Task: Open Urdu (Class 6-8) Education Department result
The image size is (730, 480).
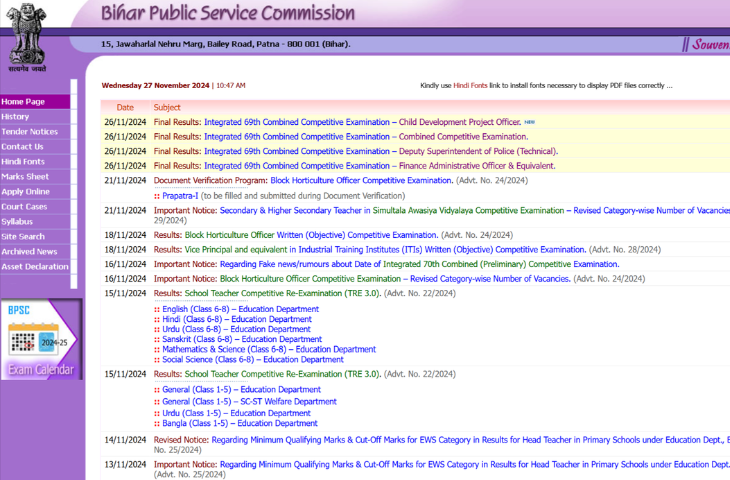Action: pos(236,329)
